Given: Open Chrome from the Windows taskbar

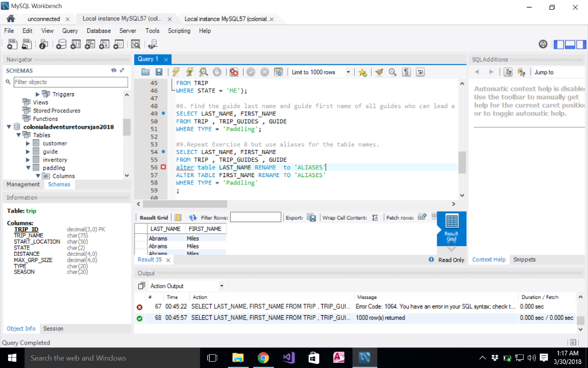Looking at the screenshot, I should point(264,358).
